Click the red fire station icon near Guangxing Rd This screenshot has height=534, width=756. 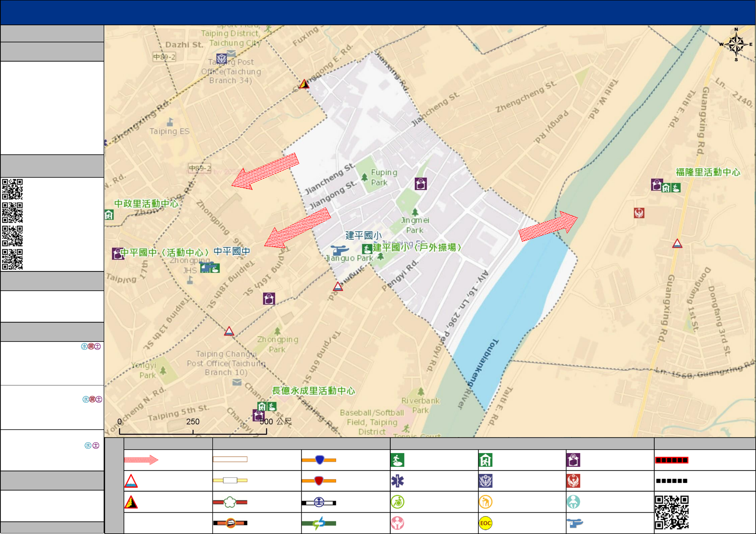pyautogui.click(x=639, y=213)
